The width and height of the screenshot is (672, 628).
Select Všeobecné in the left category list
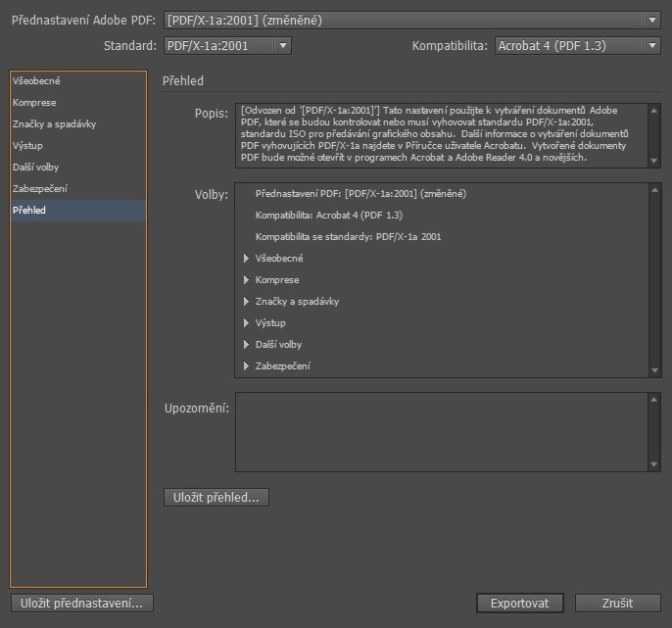click(x=78, y=81)
